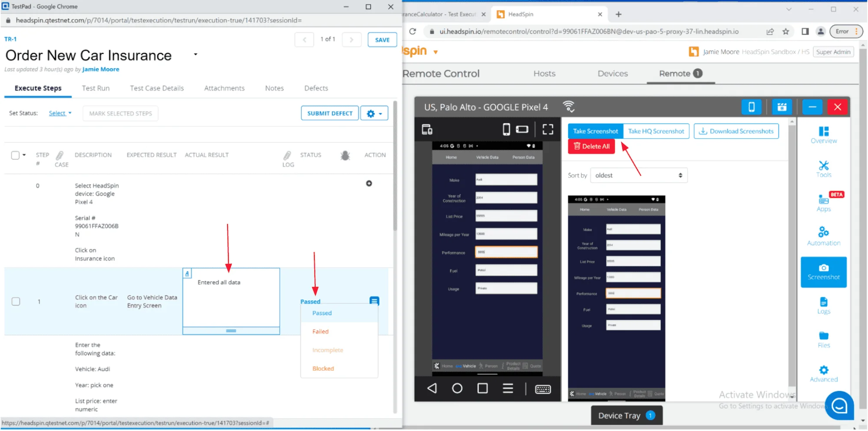Click the Performance field on device screen
This screenshot has width=868, height=431.
click(506, 252)
